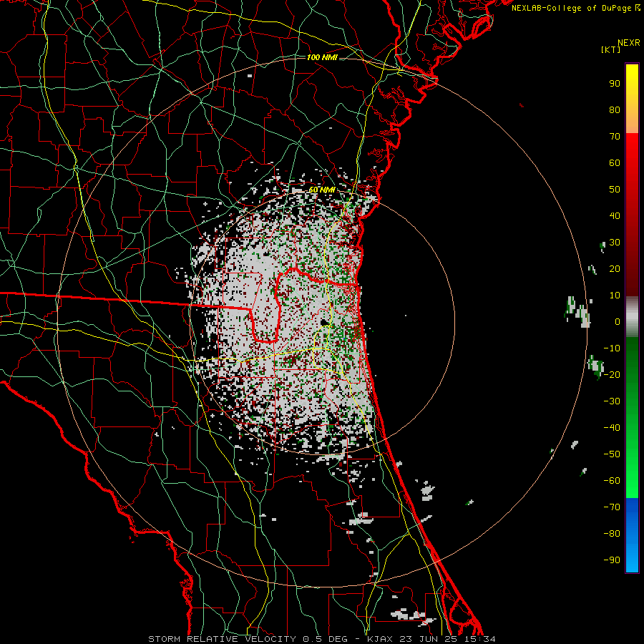Viewport: 644px width, 644px height.
Task: Click the KJAX radar site identifier
Action: [x=379, y=639]
